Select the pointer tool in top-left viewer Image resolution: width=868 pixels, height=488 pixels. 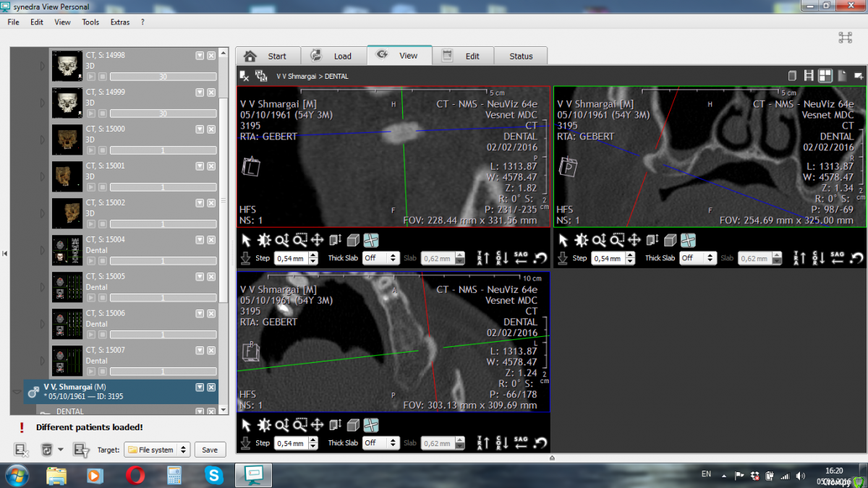(x=246, y=240)
